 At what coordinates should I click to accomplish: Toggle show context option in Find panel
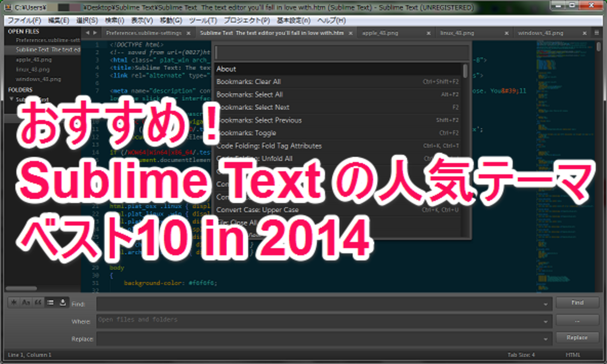pos(50,303)
